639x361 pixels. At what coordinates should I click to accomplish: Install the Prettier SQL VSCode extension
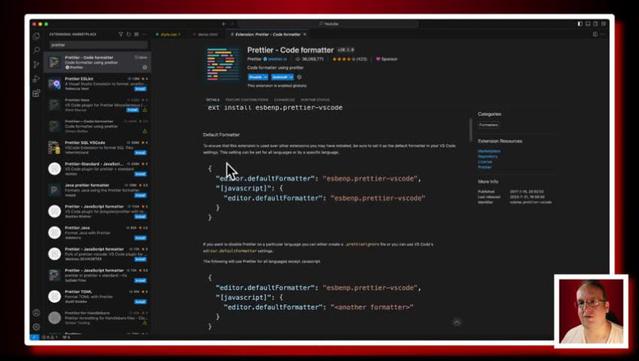pos(141,153)
